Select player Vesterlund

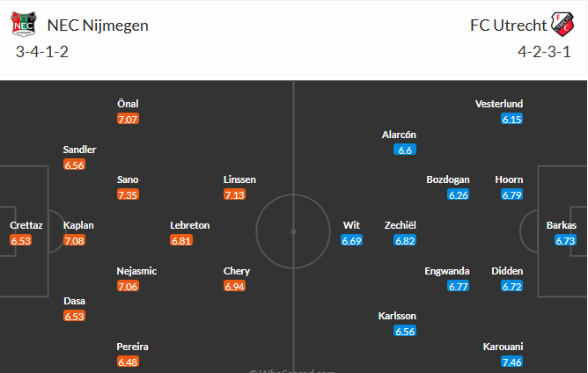click(499, 104)
